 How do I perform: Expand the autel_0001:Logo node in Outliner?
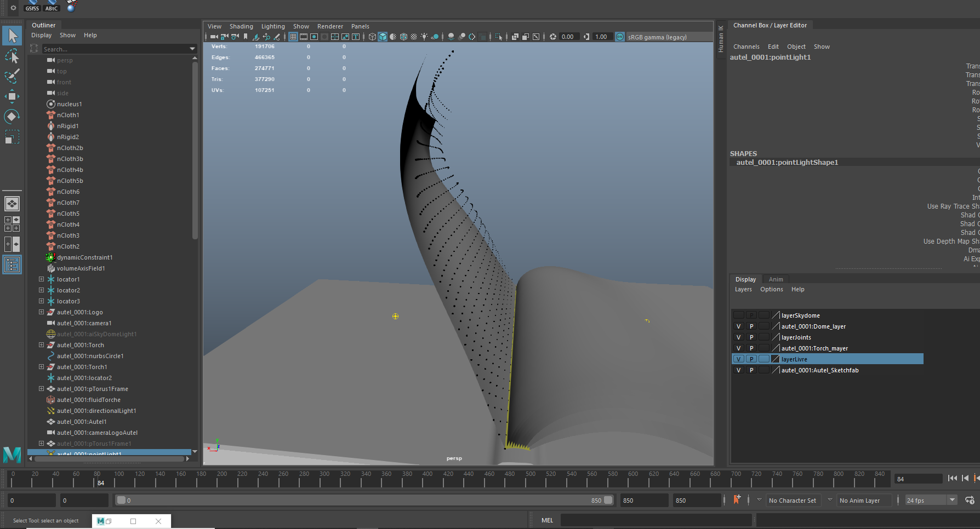(x=41, y=312)
